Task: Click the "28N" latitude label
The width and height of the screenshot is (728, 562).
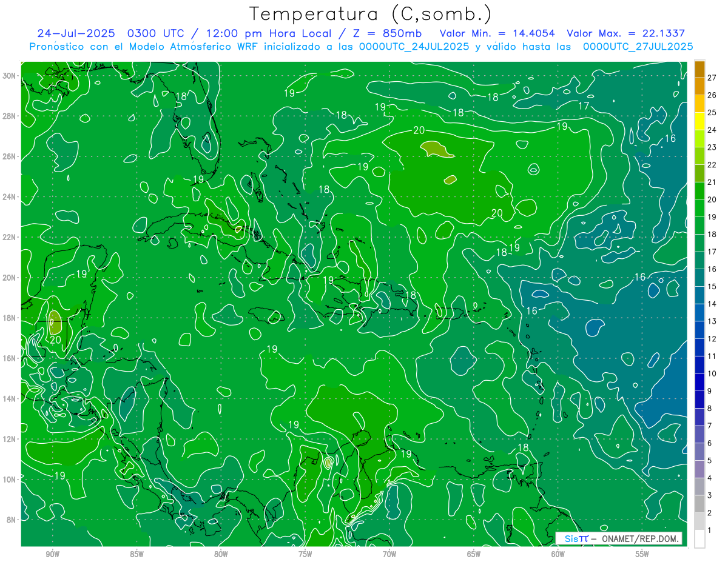Action: click(x=10, y=116)
